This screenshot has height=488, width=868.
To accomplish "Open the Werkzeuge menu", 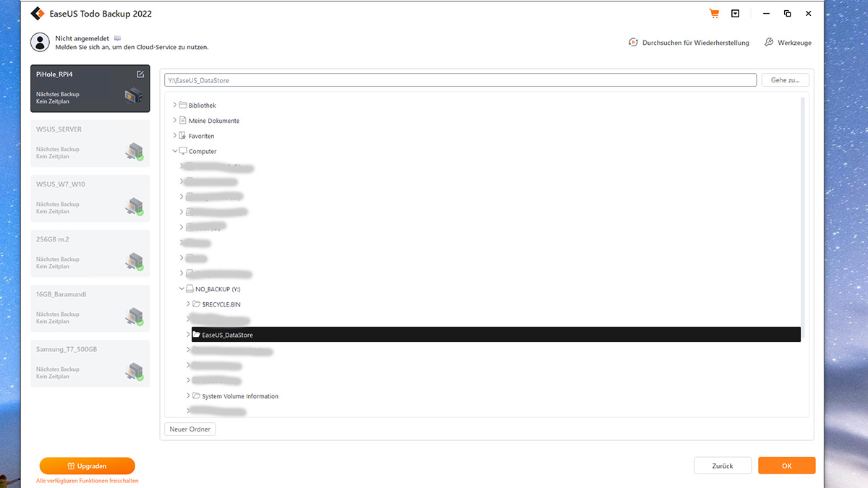I will [788, 43].
